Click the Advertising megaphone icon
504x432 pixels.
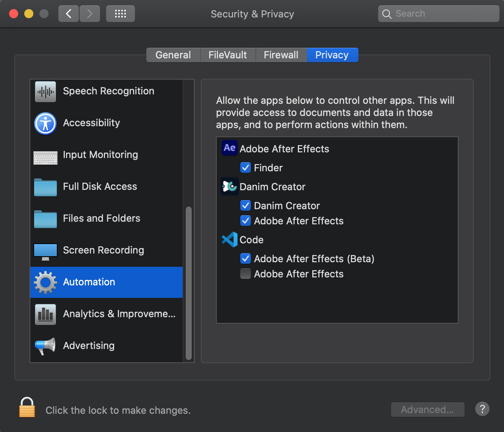point(45,346)
